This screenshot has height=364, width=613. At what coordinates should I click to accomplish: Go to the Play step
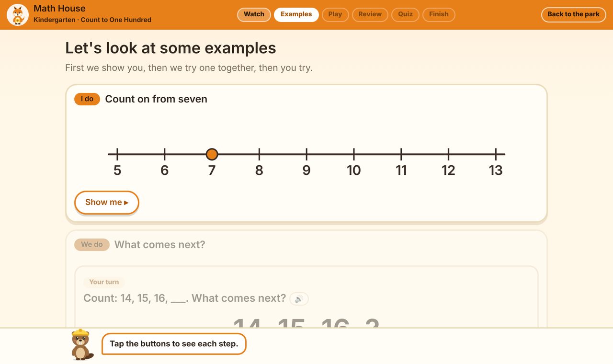pos(335,14)
